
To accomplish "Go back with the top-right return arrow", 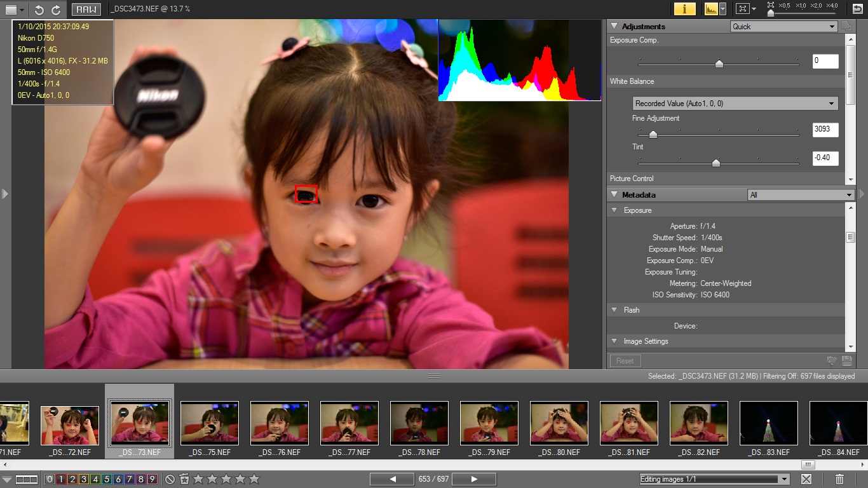I will point(857,9).
